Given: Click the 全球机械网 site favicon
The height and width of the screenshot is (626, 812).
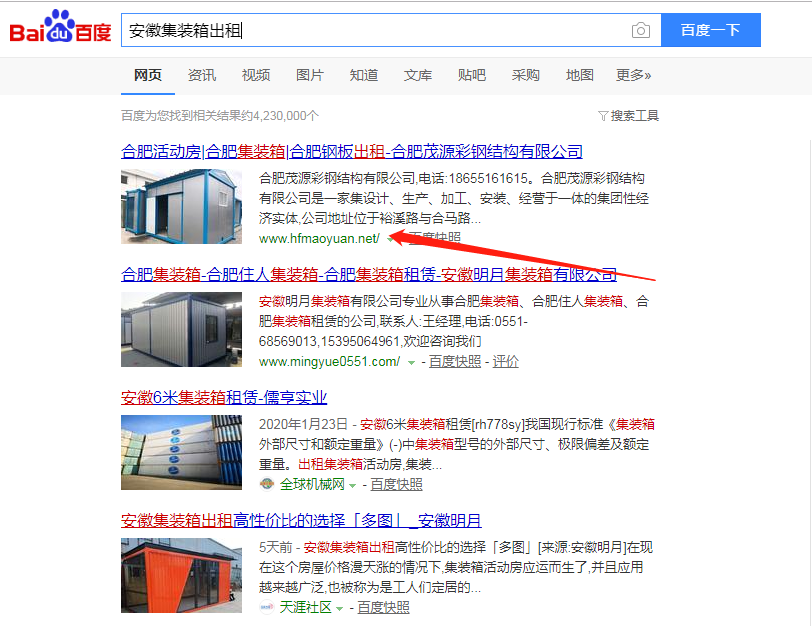Looking at the screenshot, I should click(267, 484).
